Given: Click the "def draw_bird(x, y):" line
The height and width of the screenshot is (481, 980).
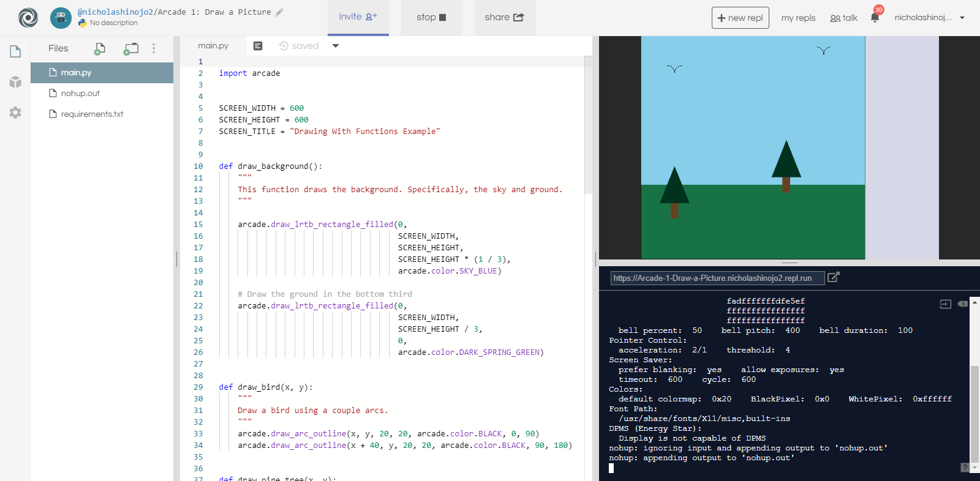Looking at the screenshot, I should (x=266, y=387).
